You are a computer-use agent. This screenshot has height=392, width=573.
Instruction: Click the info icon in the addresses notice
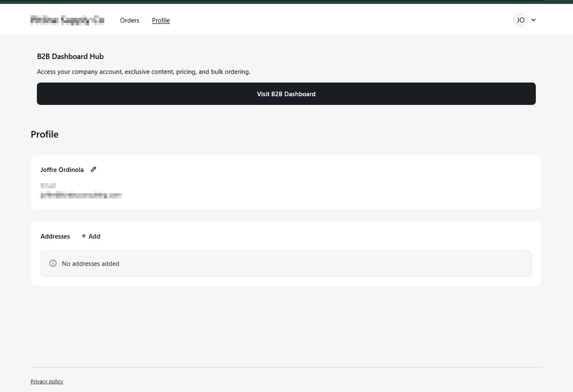coord(53,263)
